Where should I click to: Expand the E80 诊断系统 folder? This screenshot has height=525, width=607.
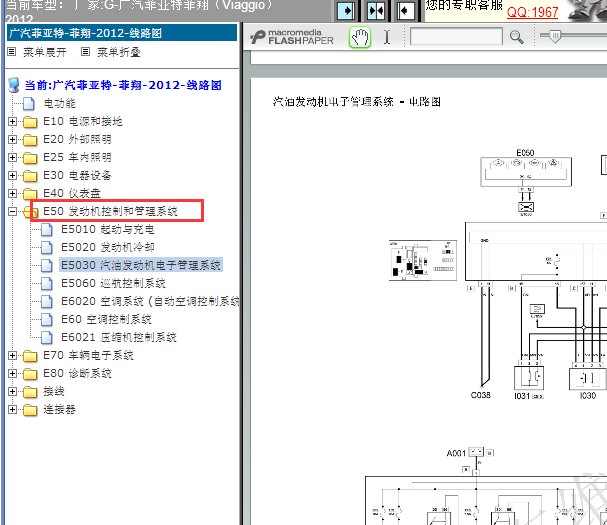pos(12,373)
